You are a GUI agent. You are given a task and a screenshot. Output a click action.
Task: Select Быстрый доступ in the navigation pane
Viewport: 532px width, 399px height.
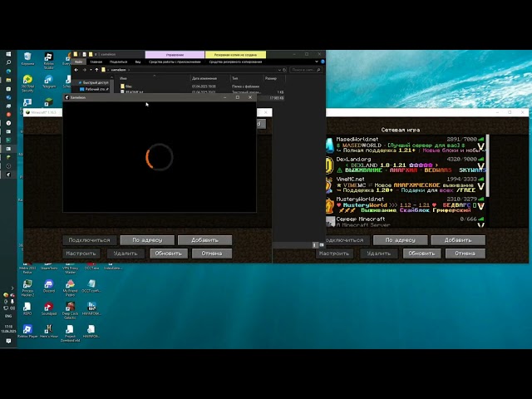point(93,82)
